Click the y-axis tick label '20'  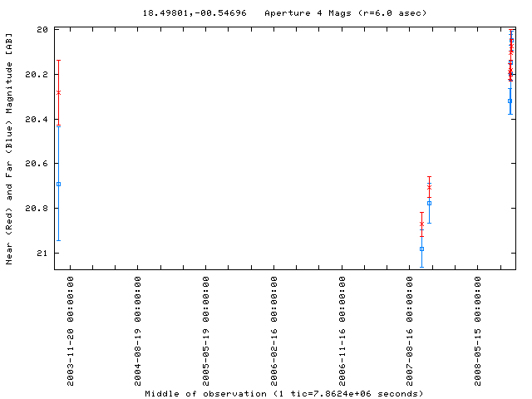point(42,30)
